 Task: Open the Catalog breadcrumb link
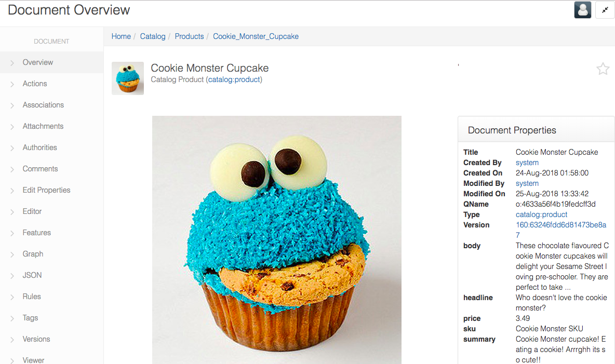click(153, 36)
